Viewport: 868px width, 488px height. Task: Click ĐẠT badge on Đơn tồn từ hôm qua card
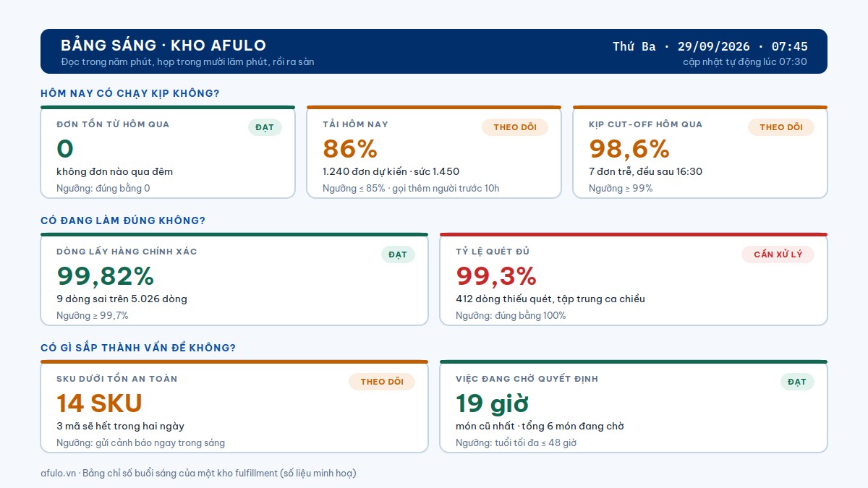pyautogui.click(x=265, y=127)
